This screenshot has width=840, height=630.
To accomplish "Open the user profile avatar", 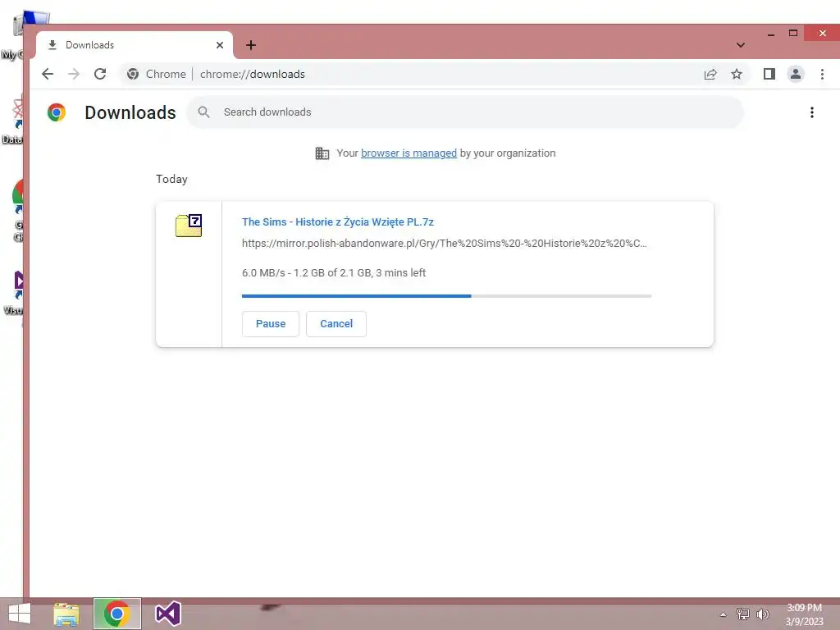I will coord(796,74).
